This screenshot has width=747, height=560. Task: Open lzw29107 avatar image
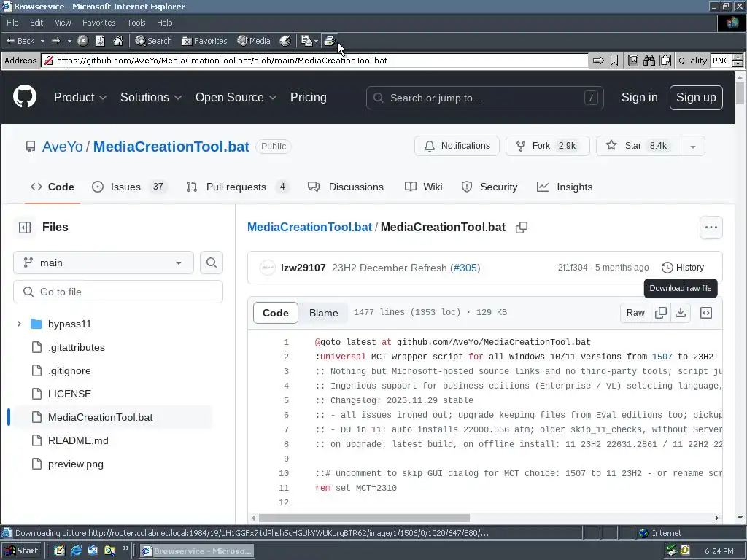[x=267, y=268]
